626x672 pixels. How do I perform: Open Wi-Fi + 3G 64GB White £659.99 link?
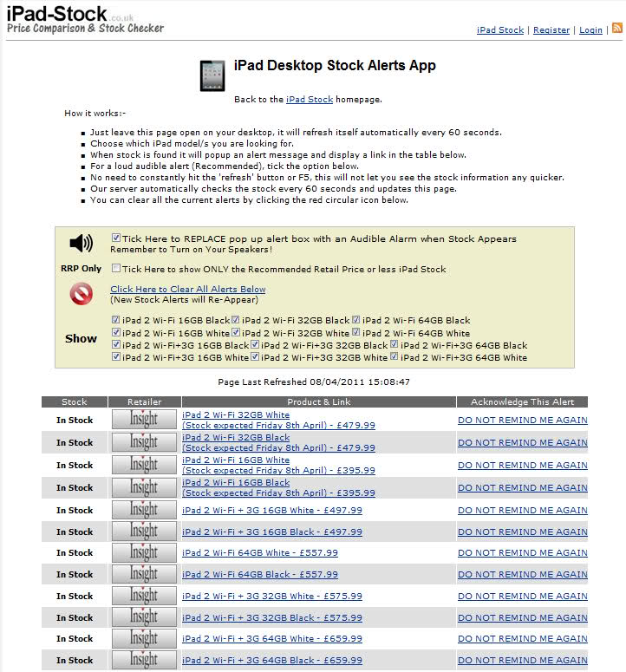click(x=272, y=638)
